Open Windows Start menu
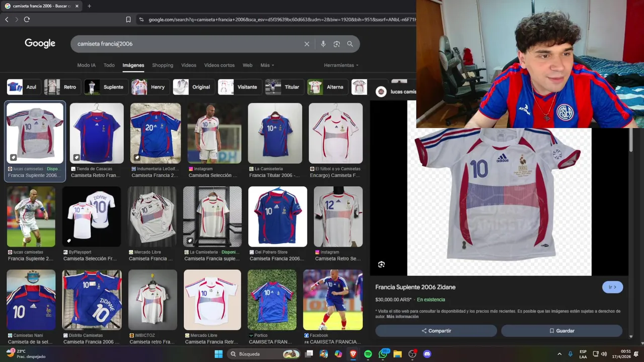The width and height of the screenshot is (644, 362). coord(218,354)
